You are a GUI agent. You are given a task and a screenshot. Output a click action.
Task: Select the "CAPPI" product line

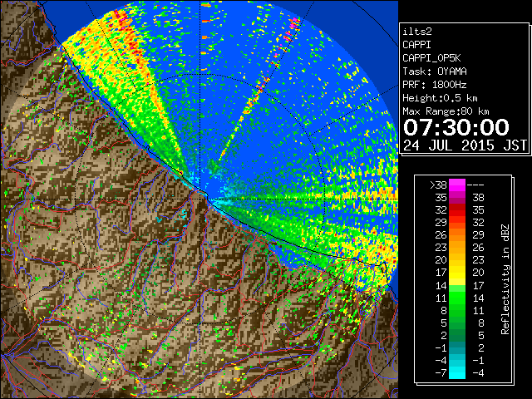[416, 45]
